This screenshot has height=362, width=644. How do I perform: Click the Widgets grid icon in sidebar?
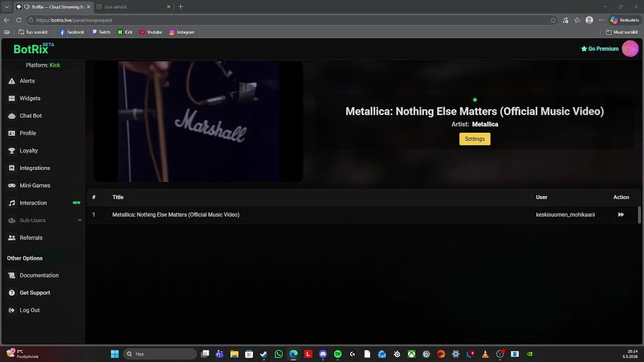tap(12, 99)
